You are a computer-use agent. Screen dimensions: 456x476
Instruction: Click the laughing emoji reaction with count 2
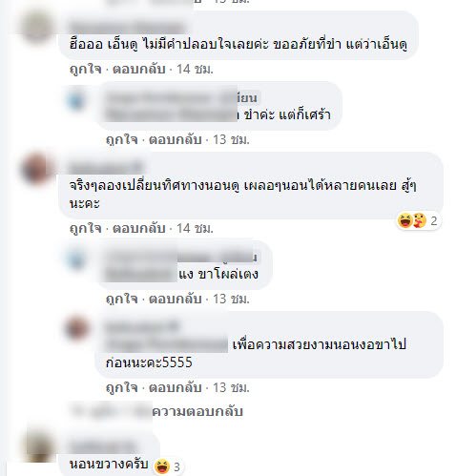point(405,220)
